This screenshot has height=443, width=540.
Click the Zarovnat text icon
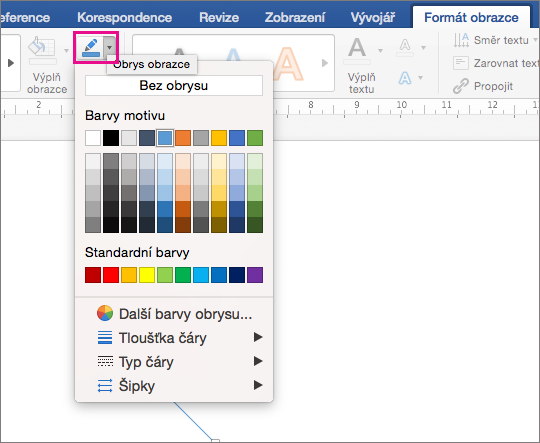coord(460,63)
